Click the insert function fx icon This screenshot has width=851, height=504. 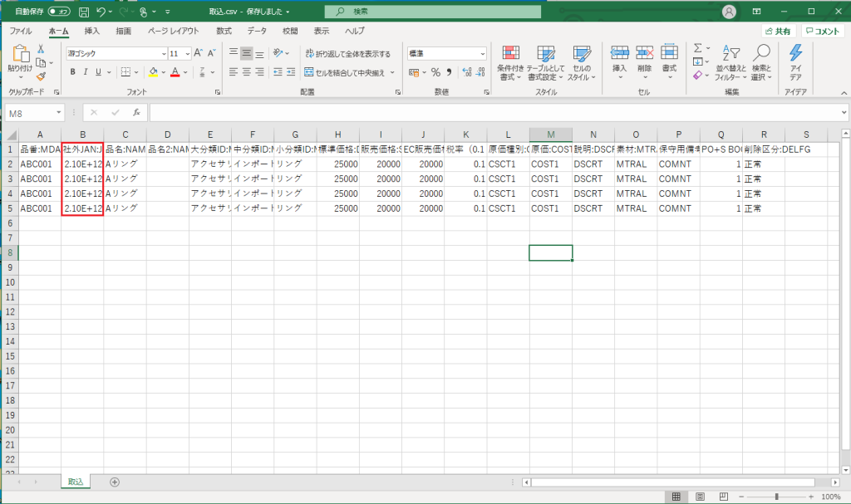pyautogui.click(x=135, y=112)
